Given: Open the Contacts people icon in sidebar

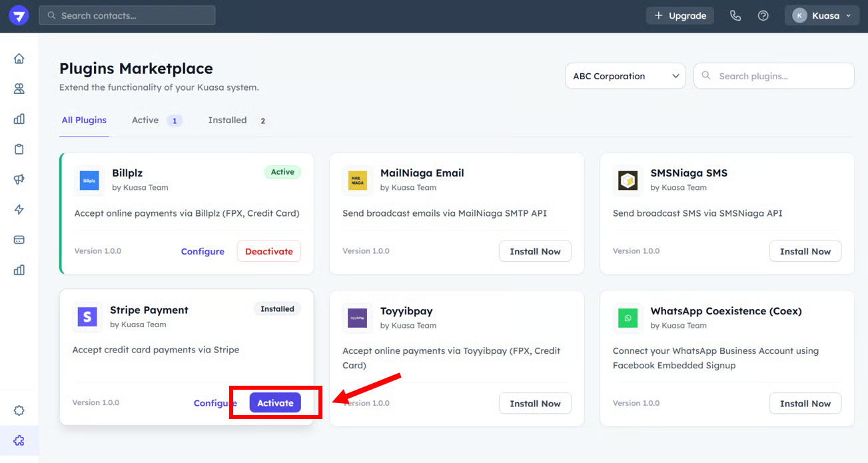Looking at the screenshot, I should tap(19, 89).
